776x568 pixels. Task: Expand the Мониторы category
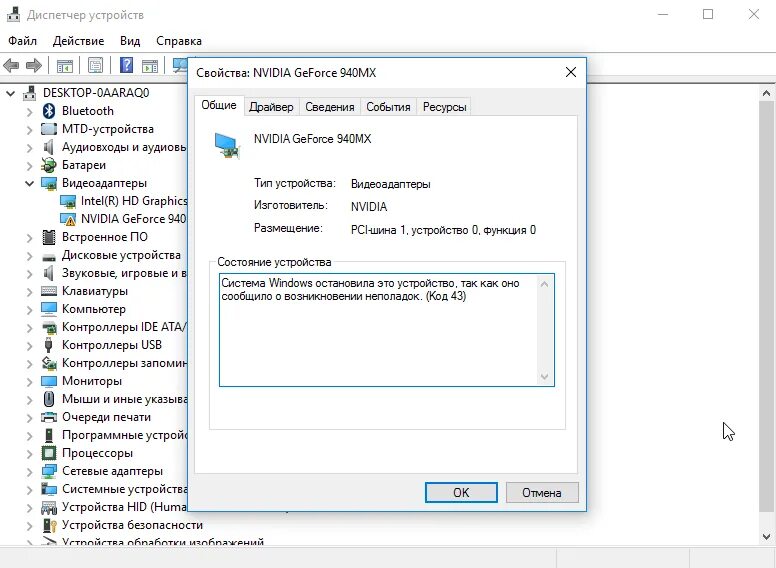pyautogui.click(x=30, y=382)
